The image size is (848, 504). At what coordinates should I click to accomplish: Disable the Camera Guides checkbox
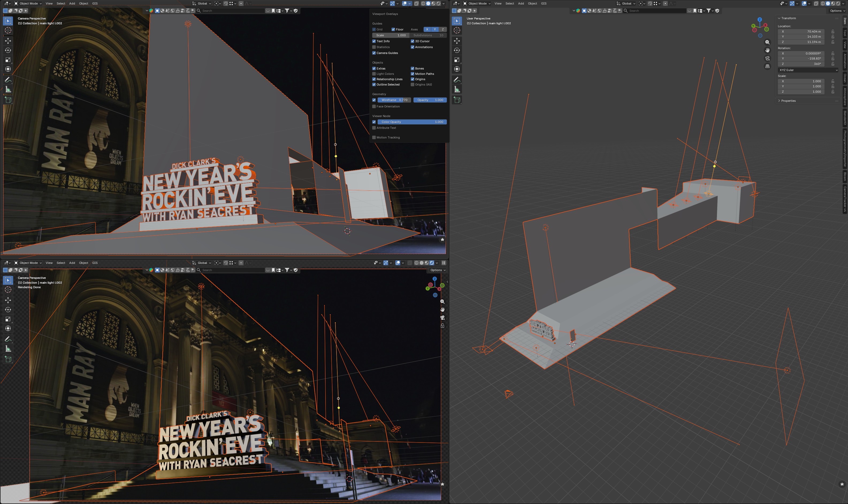(374, 53)
